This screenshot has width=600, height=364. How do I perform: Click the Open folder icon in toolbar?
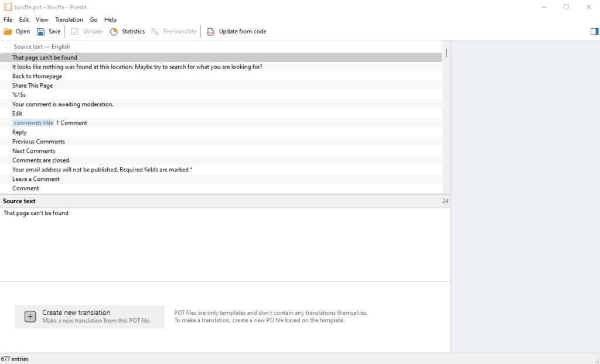8,32
